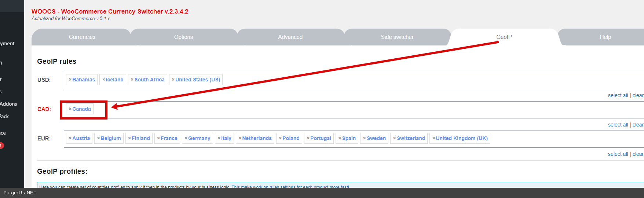Clear all countries in CAD rule

[x=638, y=125]
